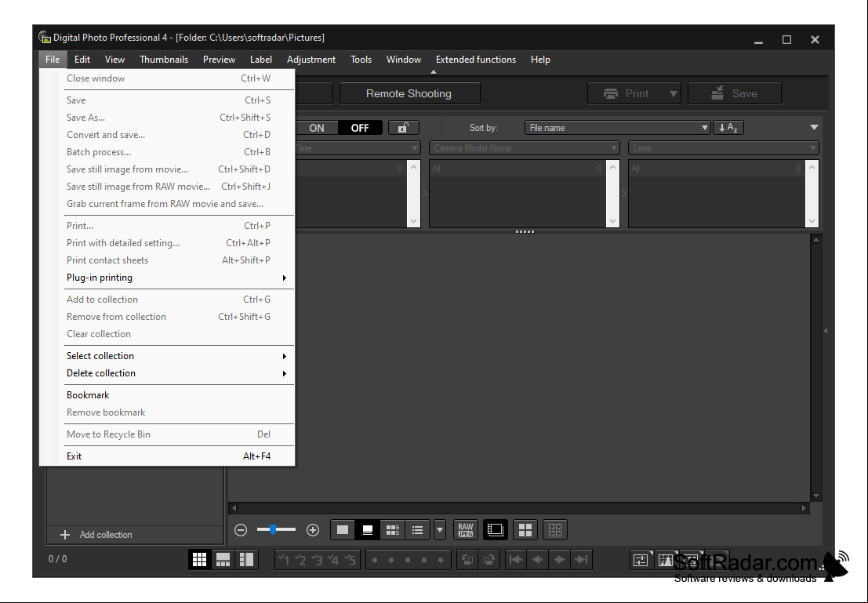This screenshot has height=603, width=868.
Task: Click the Camera Model Name list scrollbar
Action: coord(612,194)
